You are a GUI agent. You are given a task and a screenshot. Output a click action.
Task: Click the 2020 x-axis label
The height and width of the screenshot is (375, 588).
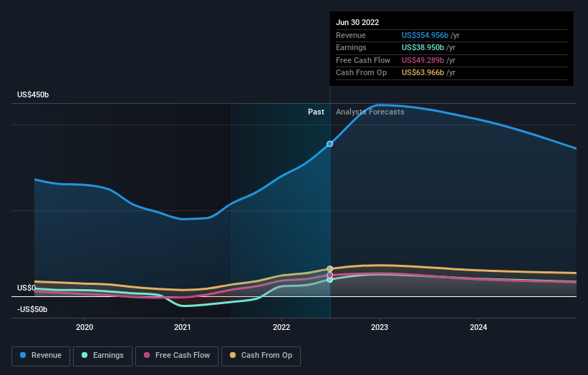[x=85, y=327]
